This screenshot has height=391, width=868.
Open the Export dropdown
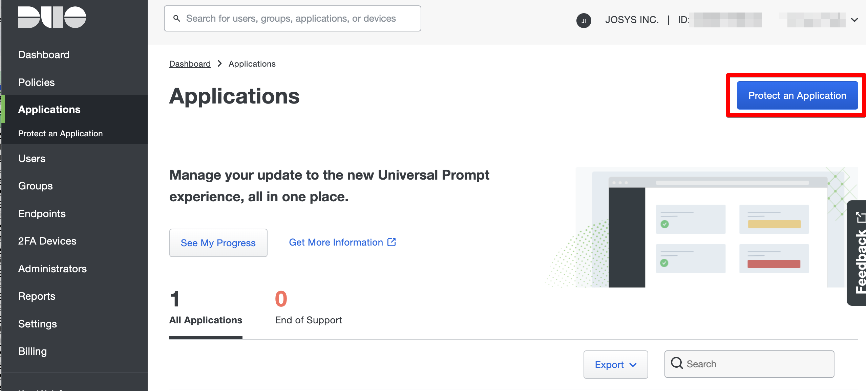(615, 364)
